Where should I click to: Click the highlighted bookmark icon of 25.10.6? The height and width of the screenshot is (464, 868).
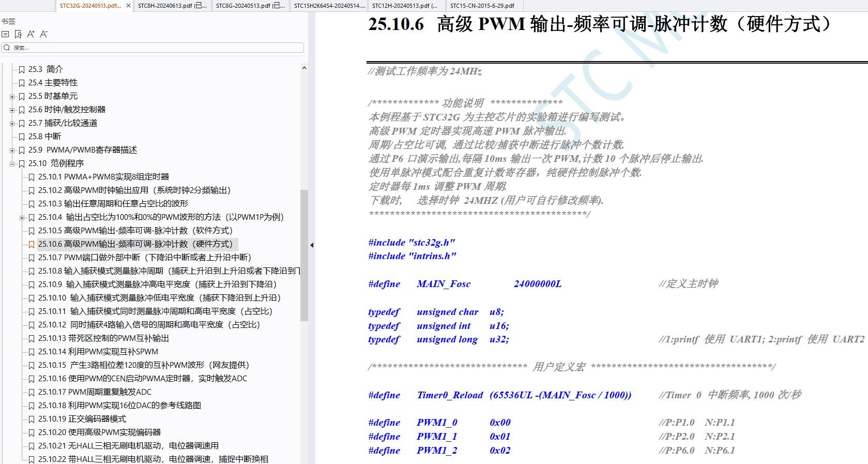(x=32, y=244)
